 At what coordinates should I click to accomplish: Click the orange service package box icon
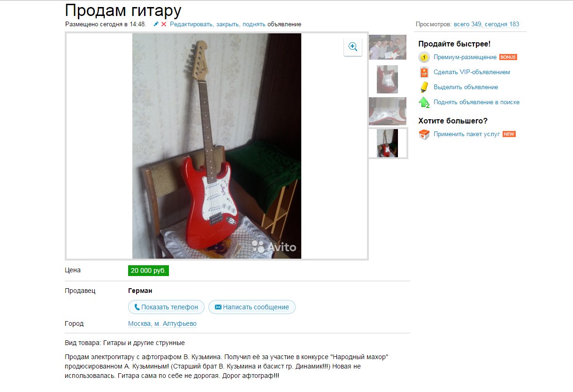(x=424, y=134)
